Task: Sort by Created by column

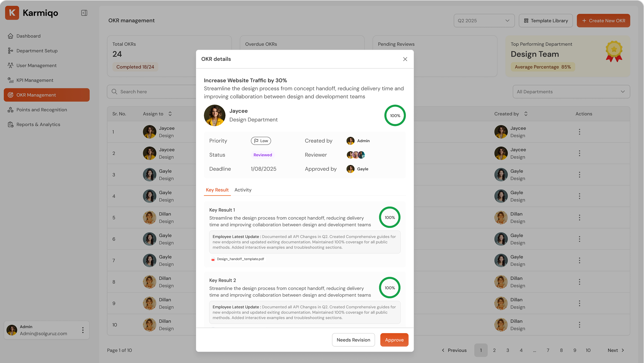Action: pos(526,114)
